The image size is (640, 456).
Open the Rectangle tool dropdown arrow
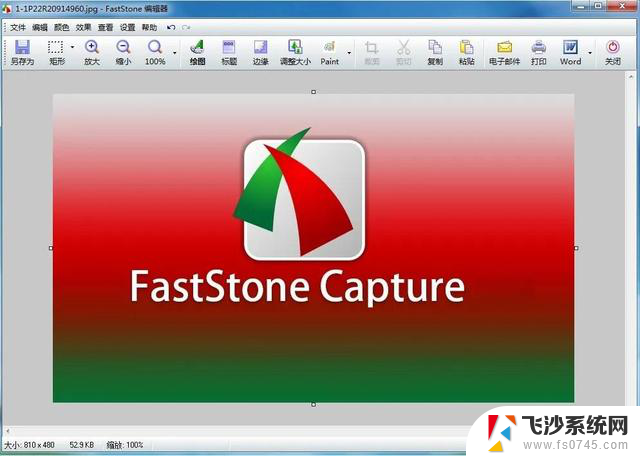pos(72,47)
